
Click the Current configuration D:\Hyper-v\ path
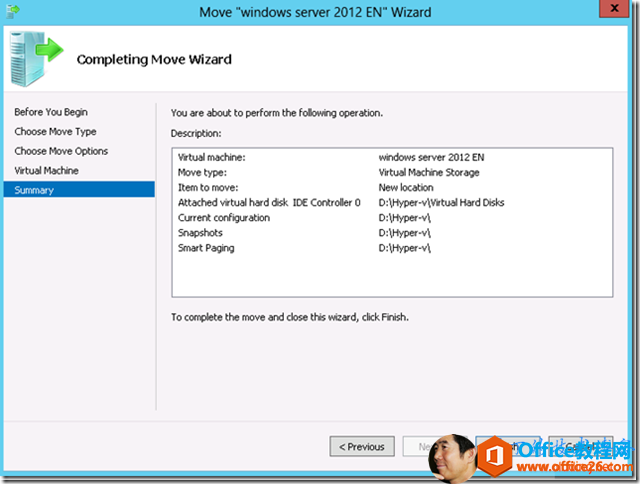[404, 218]
